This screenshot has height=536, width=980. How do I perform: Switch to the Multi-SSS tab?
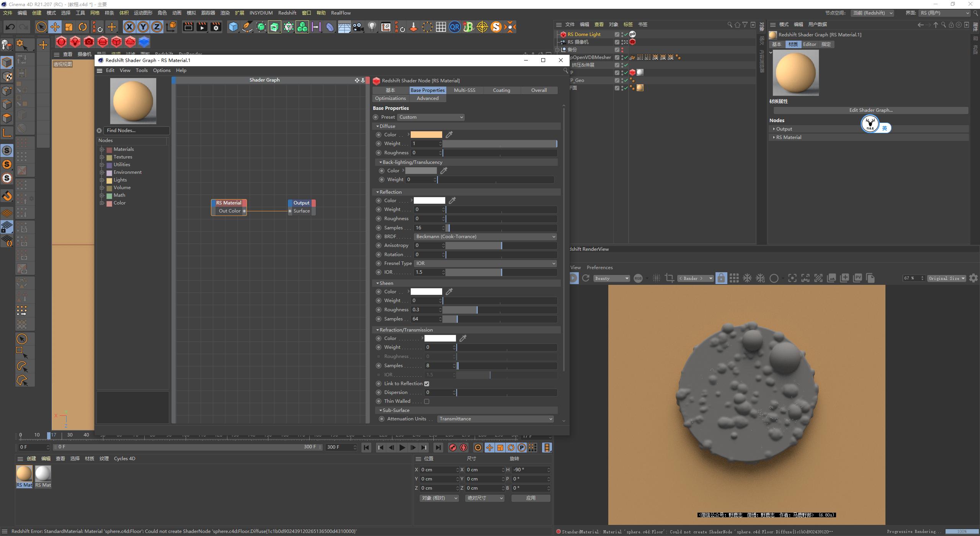(464, 90)
